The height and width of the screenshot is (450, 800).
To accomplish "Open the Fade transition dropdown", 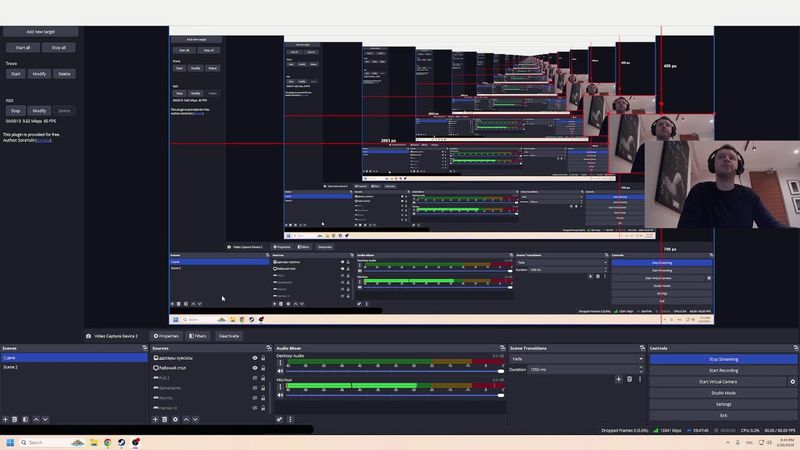I will click(x=575, y=358).
